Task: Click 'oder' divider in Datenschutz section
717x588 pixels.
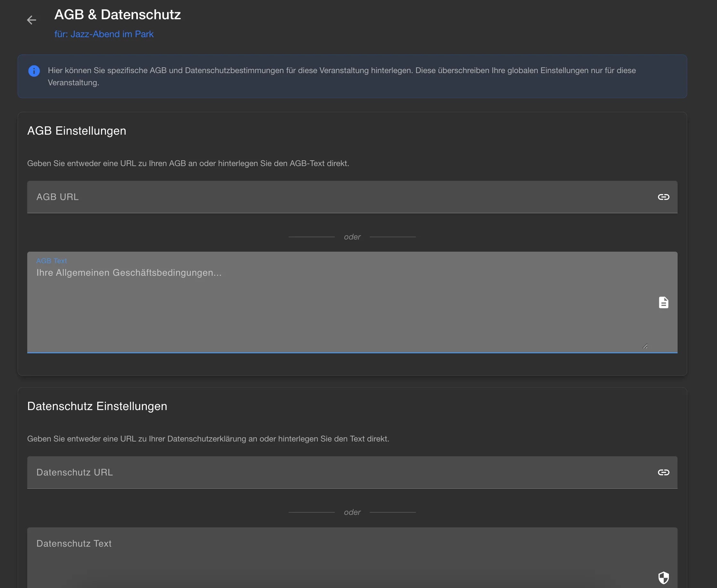Action: point(352,512)
